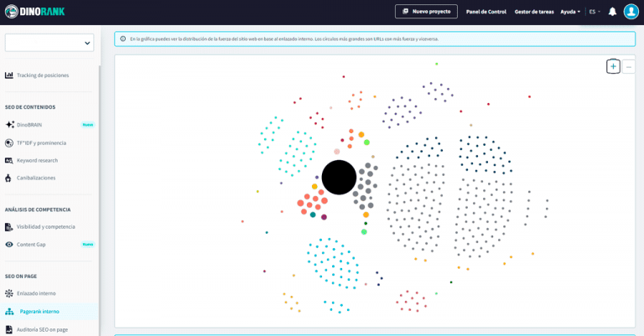Click the Nuevo proyecto button
The width and height of the screenshot is (644, 336).
click(x=426, y=12)
